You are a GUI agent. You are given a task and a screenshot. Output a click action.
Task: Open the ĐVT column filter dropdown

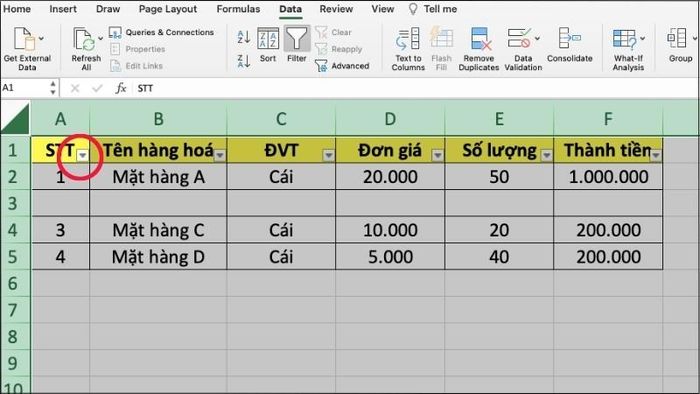(329, 155)
